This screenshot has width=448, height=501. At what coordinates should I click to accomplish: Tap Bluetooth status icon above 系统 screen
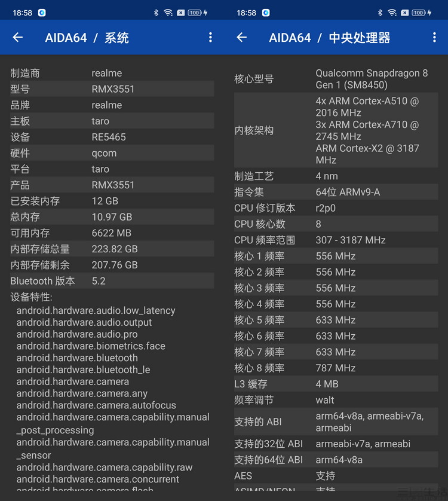tap(156, 13)
